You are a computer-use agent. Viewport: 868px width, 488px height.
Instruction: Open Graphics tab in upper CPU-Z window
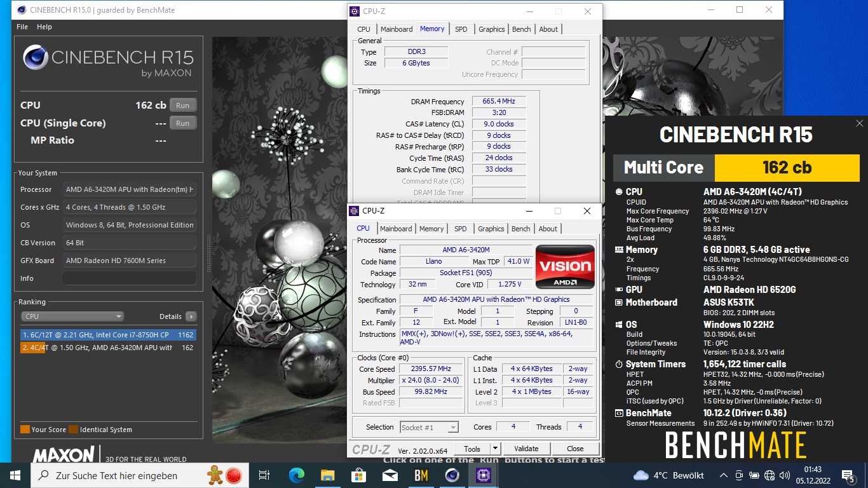491,29
